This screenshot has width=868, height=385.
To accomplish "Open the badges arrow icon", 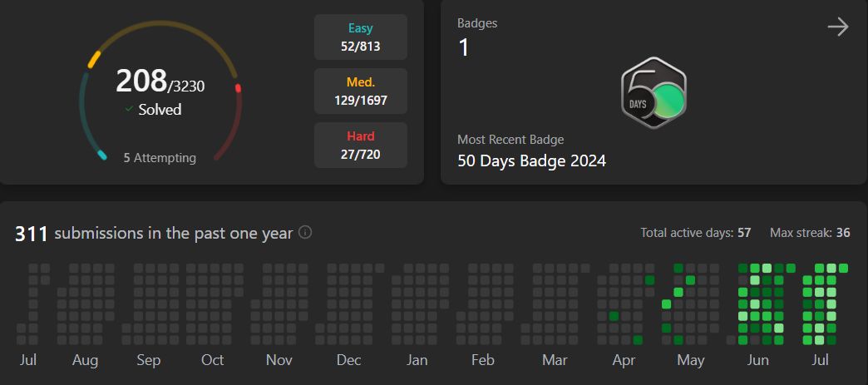I will click(838, 27).
